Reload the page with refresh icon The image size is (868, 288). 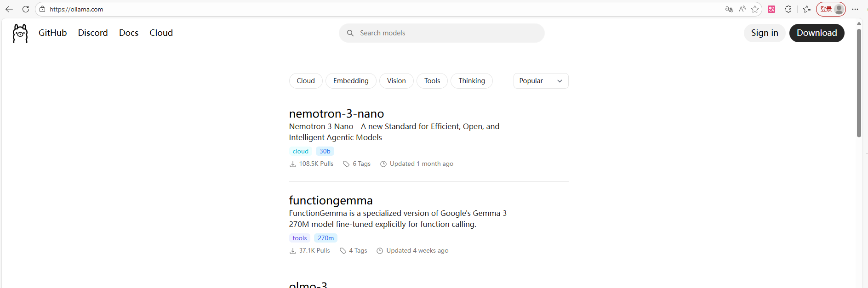coord(26,9)
